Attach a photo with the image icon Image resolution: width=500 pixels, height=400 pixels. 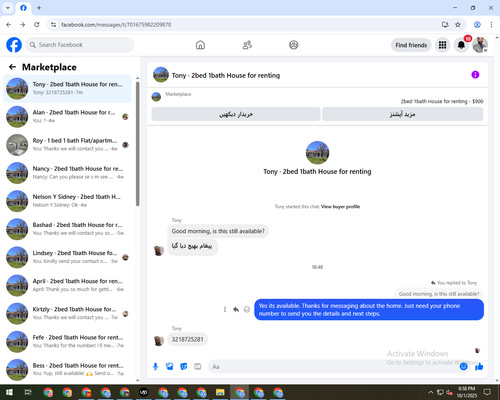pyautogui.click(x=170, y=367)
